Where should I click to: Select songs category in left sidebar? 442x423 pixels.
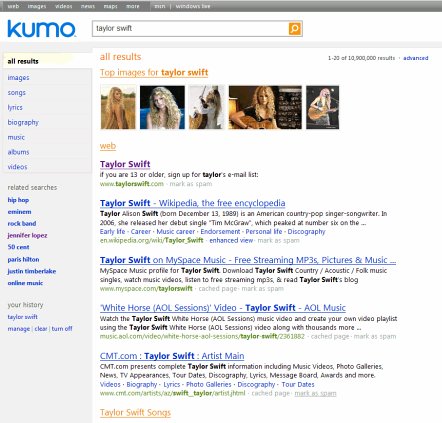pos(17,92)
